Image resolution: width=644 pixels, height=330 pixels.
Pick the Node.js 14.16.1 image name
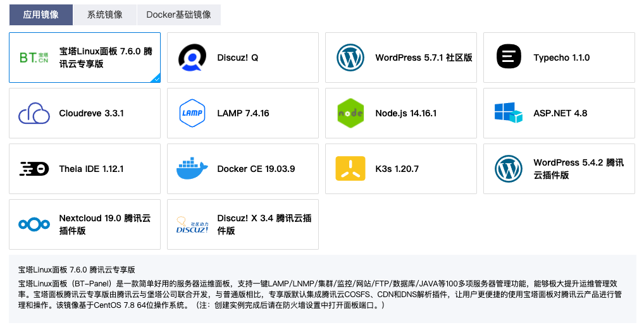(x=406, y=113)
